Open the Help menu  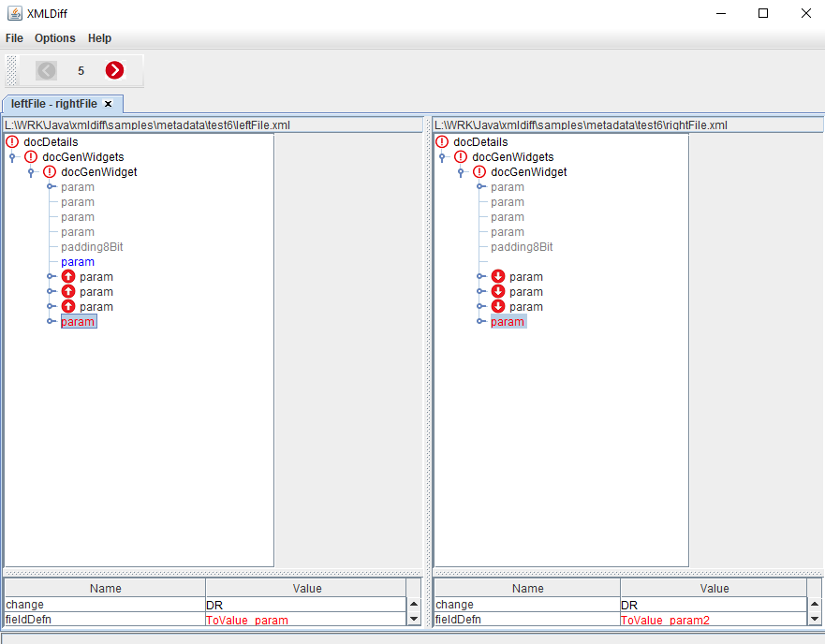coord(99,37)
